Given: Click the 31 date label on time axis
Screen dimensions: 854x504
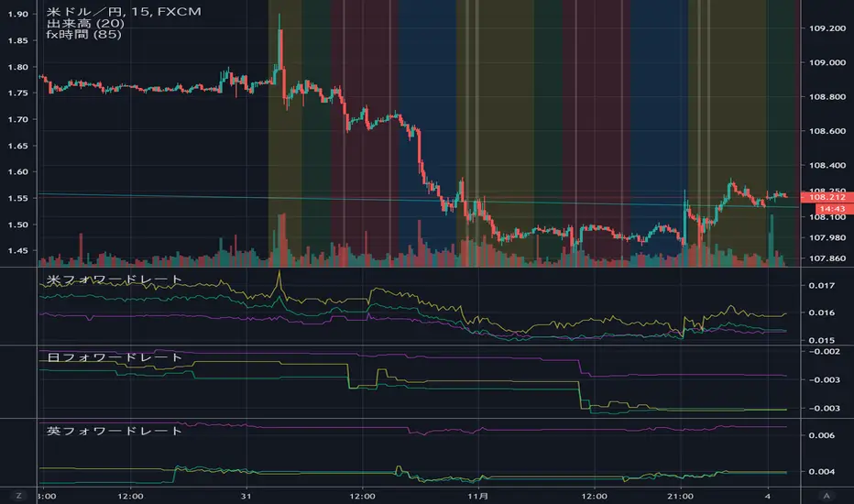Looking at the screenshot, I should [246, 496].
